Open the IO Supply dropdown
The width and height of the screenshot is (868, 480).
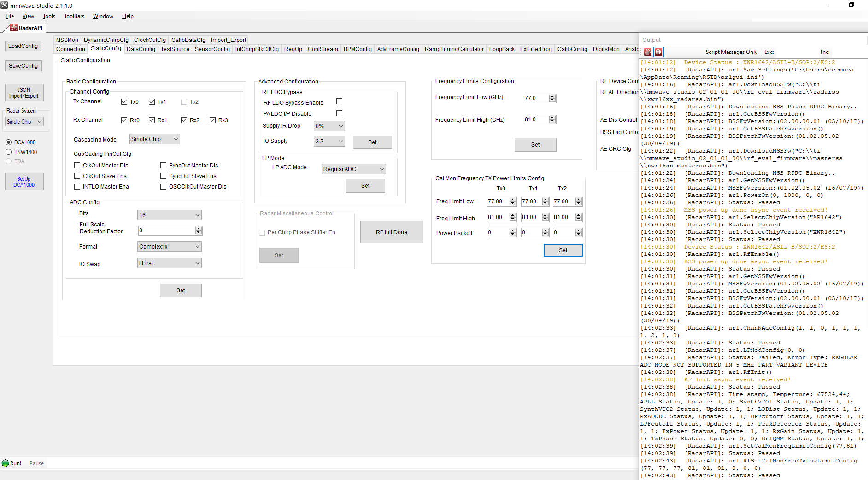[x=329, y=141]
